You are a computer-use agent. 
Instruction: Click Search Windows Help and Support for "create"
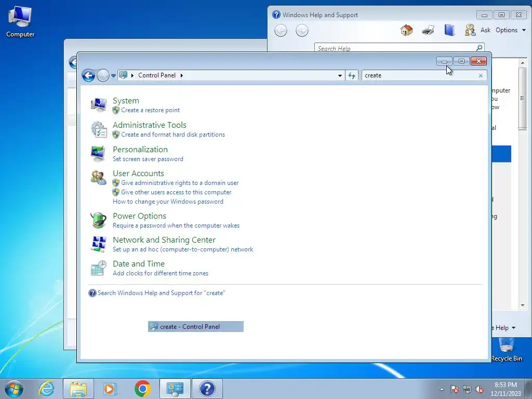161,293
